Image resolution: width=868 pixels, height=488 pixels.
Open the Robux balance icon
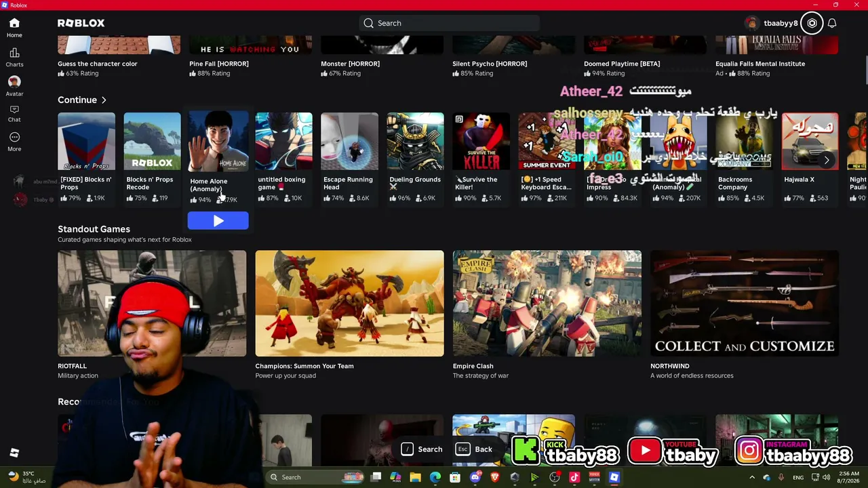[812, 23]
